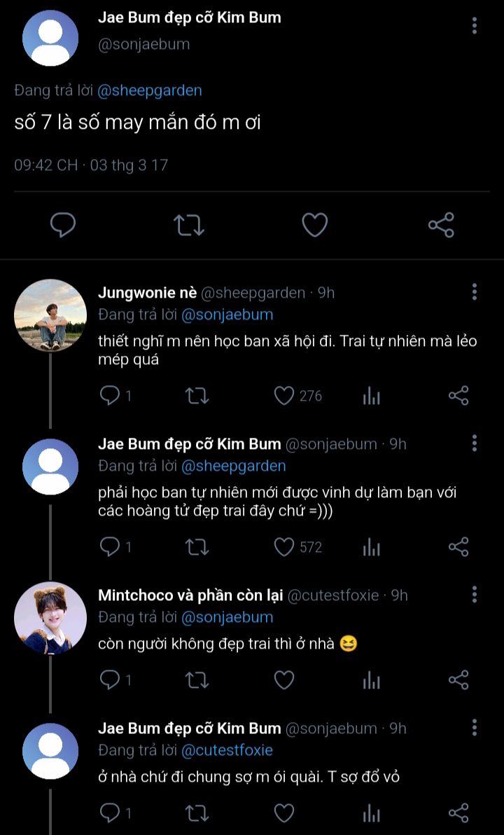Like Jungwonie's reply with 276 likes
This screenshot has width=504, height=835.
click(x=284, y=396)
